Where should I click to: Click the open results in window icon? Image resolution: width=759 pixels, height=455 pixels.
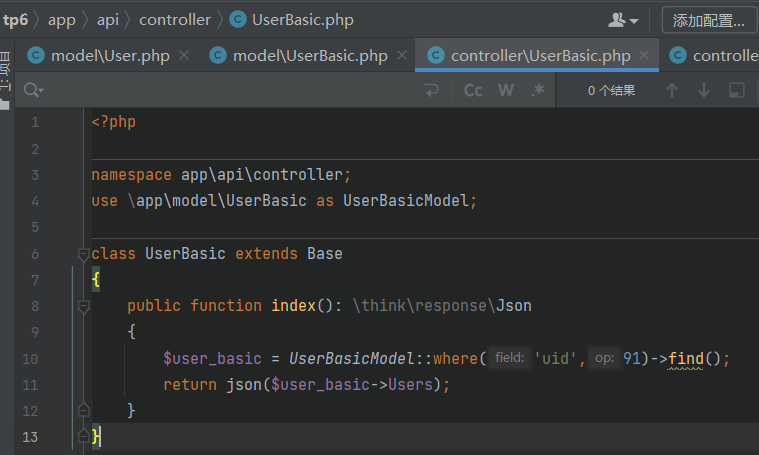pos(737,90)
